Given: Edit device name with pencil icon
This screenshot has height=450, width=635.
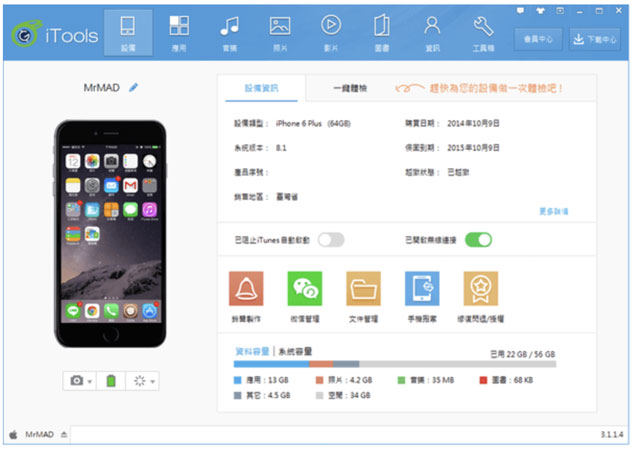Looking at the screenshot, I should (134, 88).
